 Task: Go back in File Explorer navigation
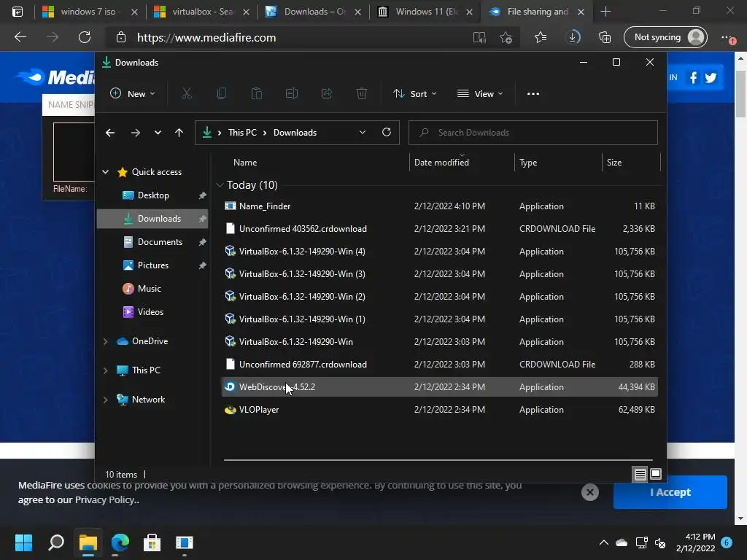110,133
